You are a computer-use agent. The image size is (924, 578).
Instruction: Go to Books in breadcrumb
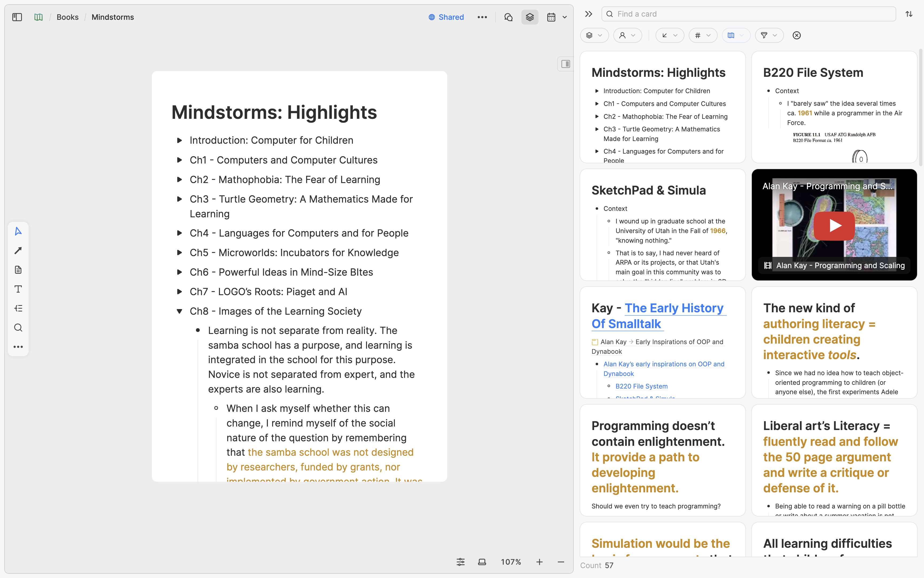(x=68, y=17)
